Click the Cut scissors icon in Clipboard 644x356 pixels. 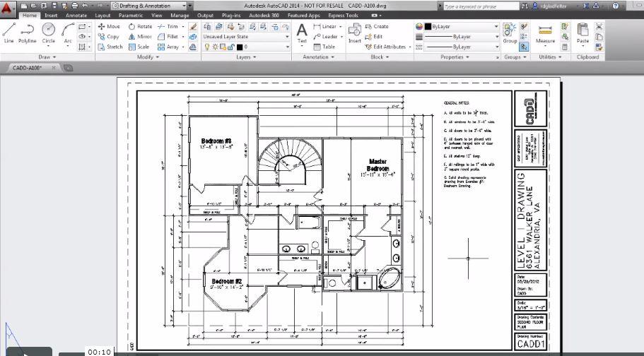coord(599,27)
